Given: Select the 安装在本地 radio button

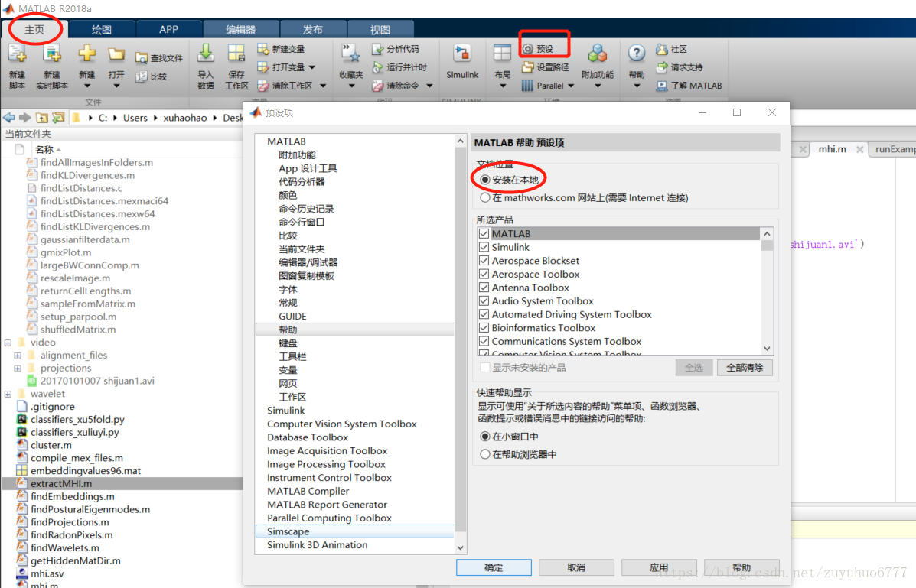Looking at the screenshot, I should pyautogui.click(x=484, y=180).
